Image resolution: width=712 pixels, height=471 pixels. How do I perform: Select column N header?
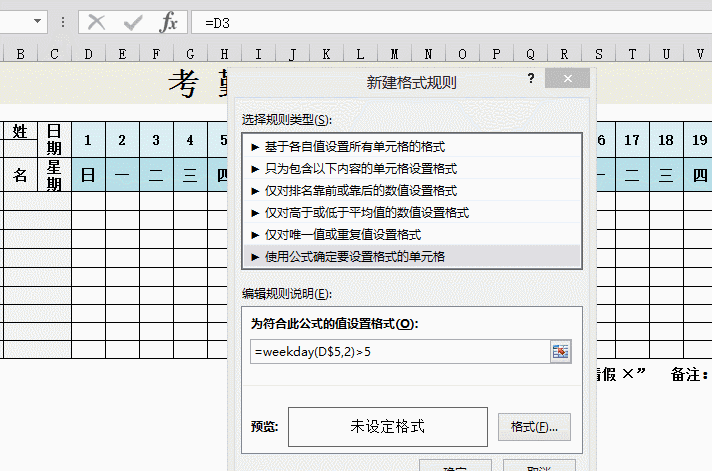pyautogui.click(x=428, y=54)
